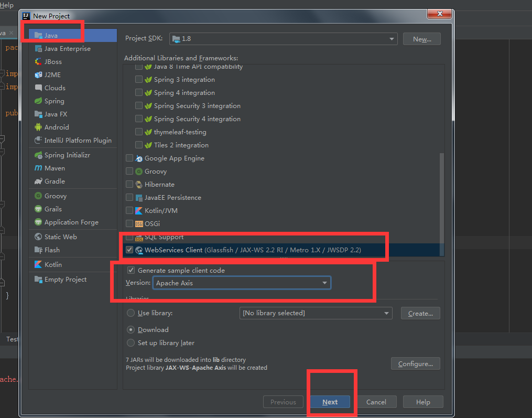
Task: Check the Spring 4 integration option
Action: [139, 92]
